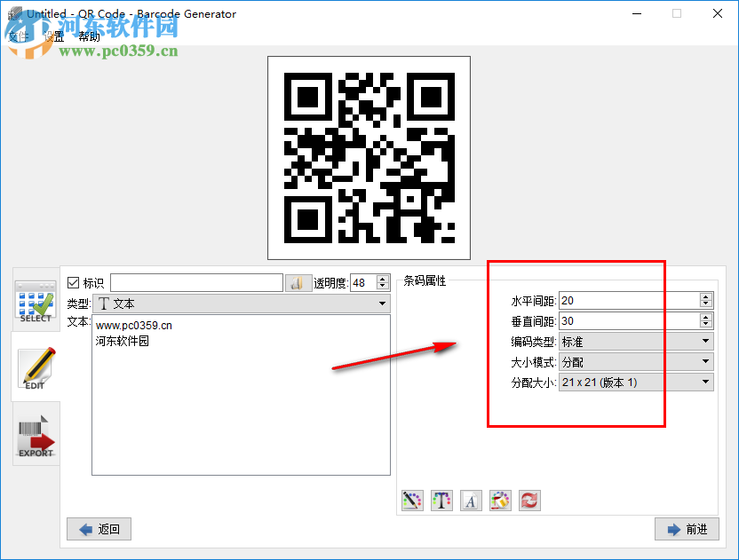This screenshot has height=560, width=739.
Task: Open the 文件 menu
Action: click(x=18, y=35)
